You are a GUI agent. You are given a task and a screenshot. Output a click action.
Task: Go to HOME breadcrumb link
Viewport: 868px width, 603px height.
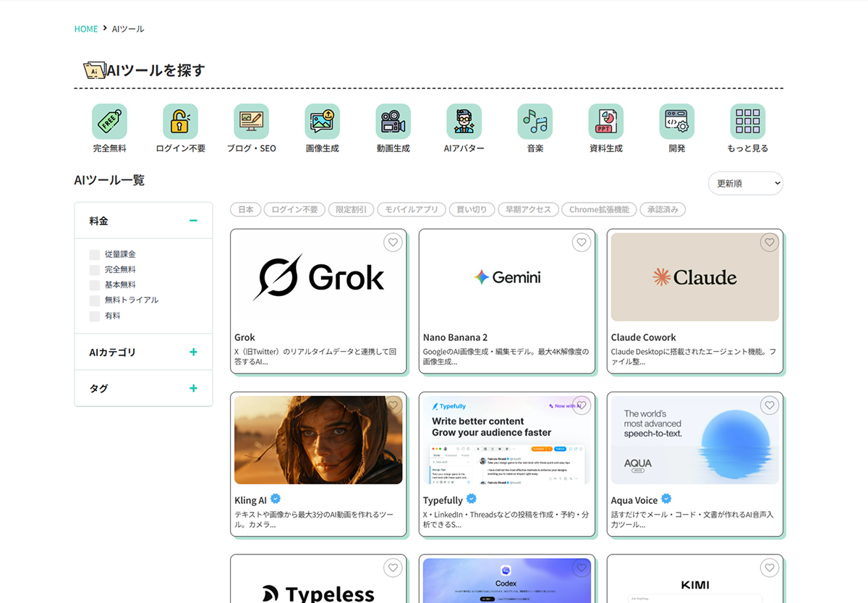click(x=86, y=29)
